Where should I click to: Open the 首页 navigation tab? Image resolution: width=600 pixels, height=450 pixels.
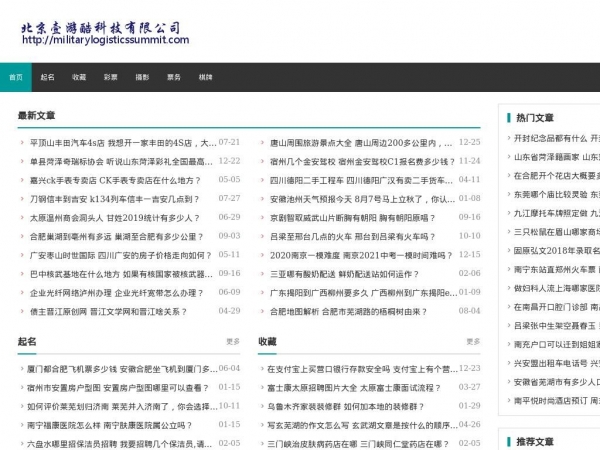tap(16, 77)
